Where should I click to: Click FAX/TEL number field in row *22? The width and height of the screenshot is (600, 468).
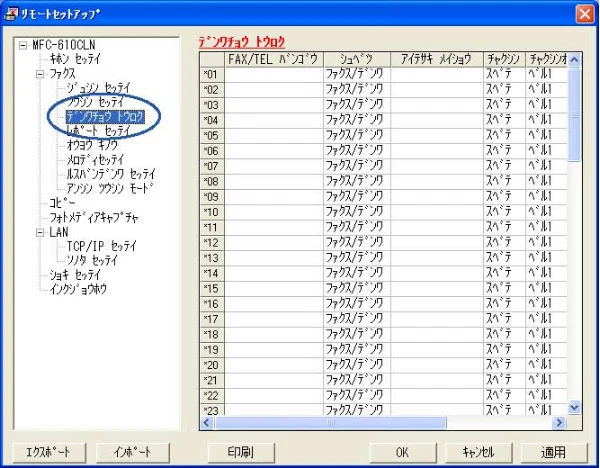pos(274,396)
